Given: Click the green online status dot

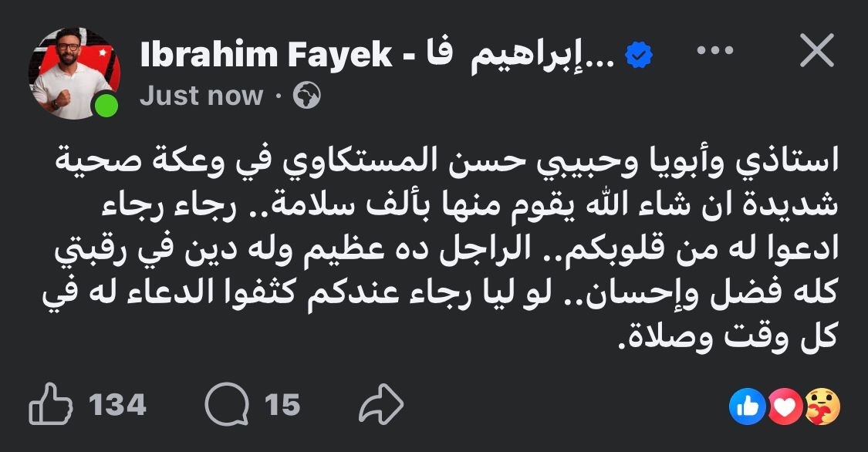Looking at the screenshot, I should [x=106, y=106].
